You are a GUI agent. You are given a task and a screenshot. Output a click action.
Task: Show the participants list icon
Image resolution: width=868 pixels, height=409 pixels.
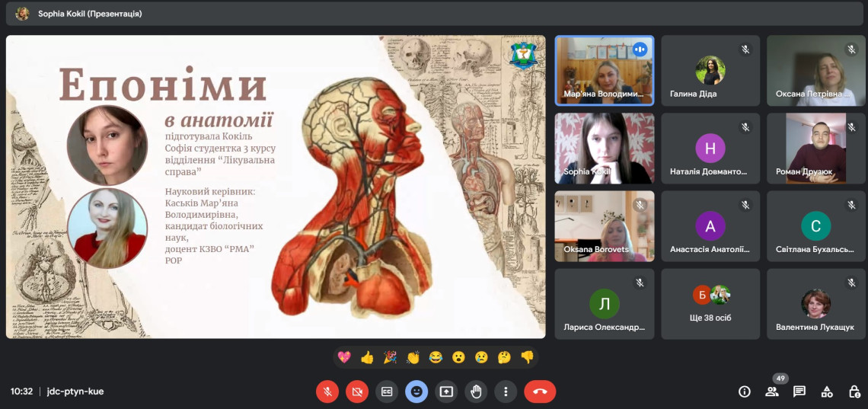(771, 391)
